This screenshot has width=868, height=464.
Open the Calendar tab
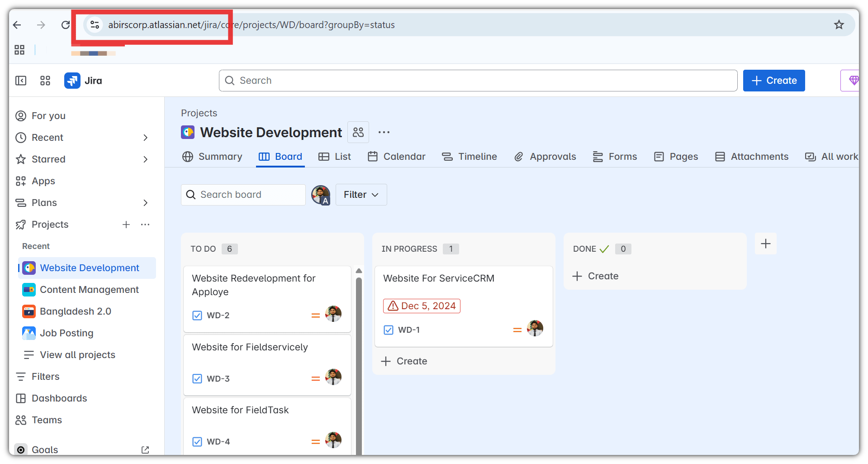tap(396, 157)
